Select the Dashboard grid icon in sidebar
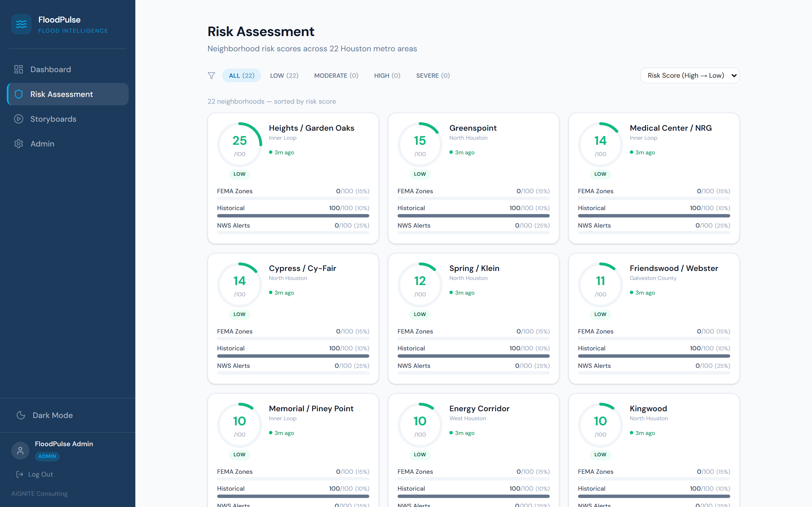Viewport: 812px width, 507px height. tap(18, 69)
